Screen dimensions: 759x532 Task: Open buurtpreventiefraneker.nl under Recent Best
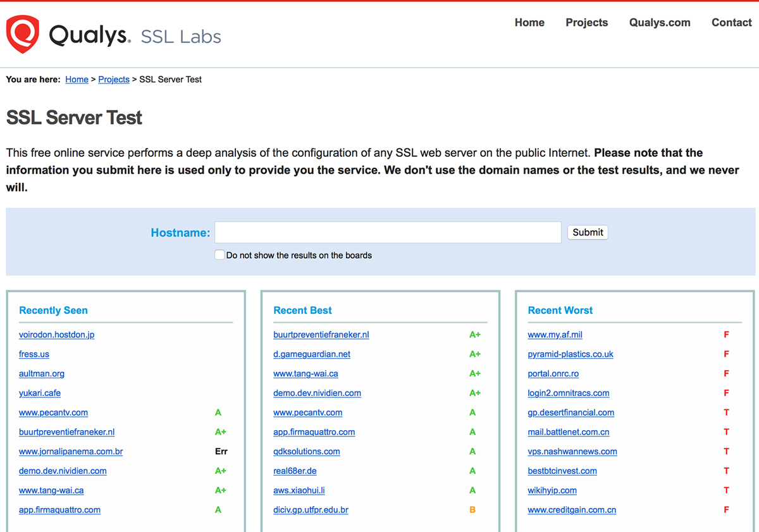[x=321, y=335]
